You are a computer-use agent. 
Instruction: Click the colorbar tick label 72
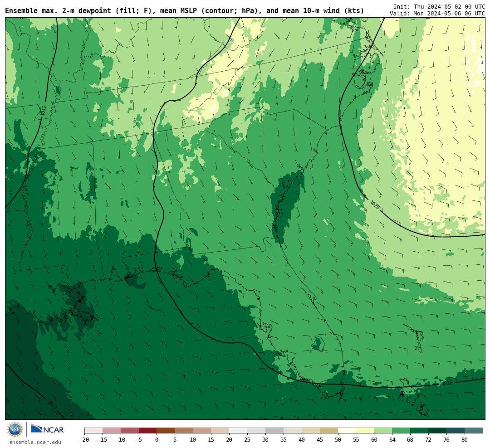click(428, 440)
